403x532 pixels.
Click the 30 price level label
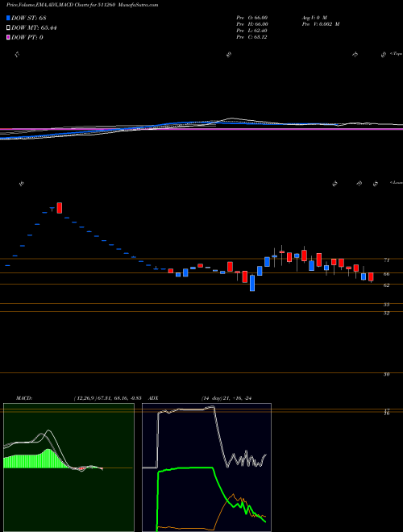[x=386, y=374]
